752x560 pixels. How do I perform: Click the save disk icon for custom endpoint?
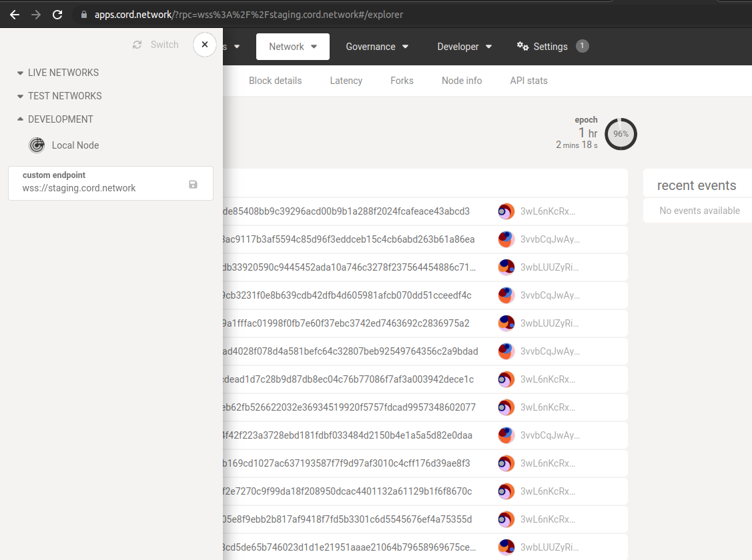point(193,184)
